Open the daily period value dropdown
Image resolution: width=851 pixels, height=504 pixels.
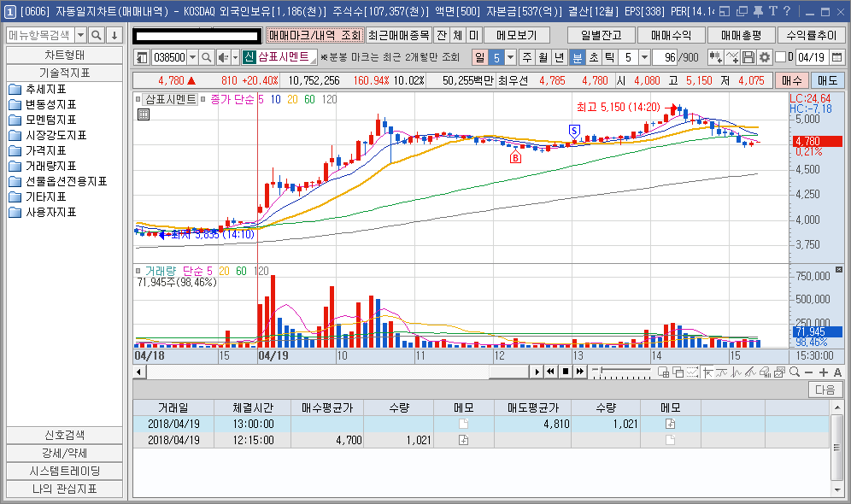(510, 57)
